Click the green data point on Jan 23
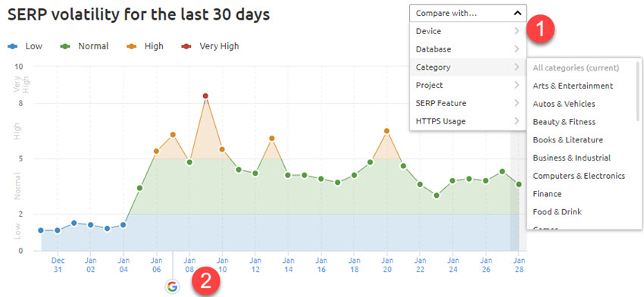 pyautogui.click(x=436, y=195)
